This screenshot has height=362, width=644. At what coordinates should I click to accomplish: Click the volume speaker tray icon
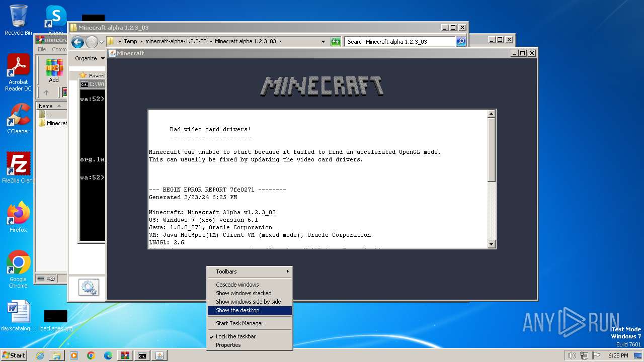572,355
